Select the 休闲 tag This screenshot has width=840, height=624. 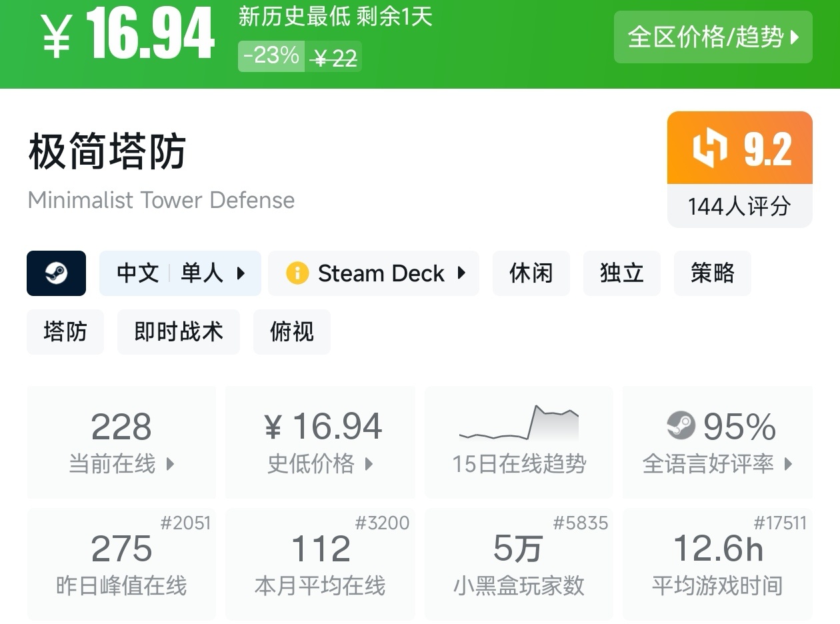pyautogui.click(x=531, y=273)
